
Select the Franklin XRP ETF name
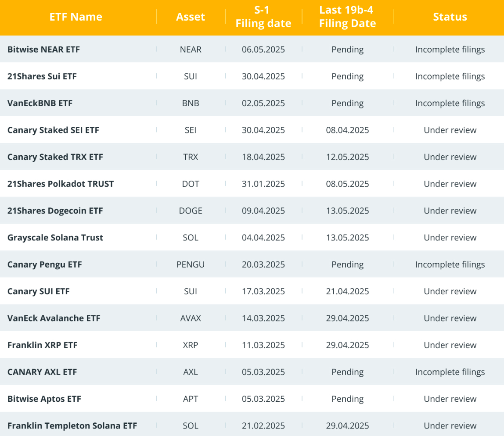(43, 345)
